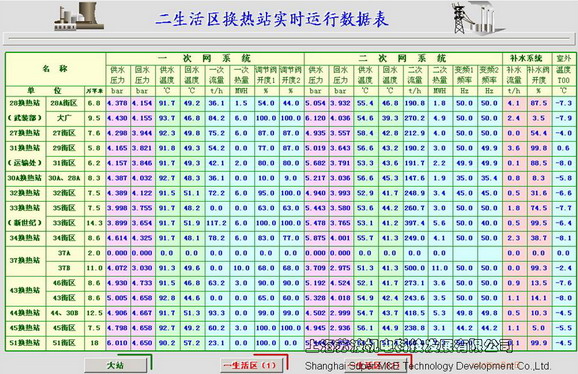Select the 28换热站 station name cell
This screenshot has height=374, width=578.
point(25,103)
